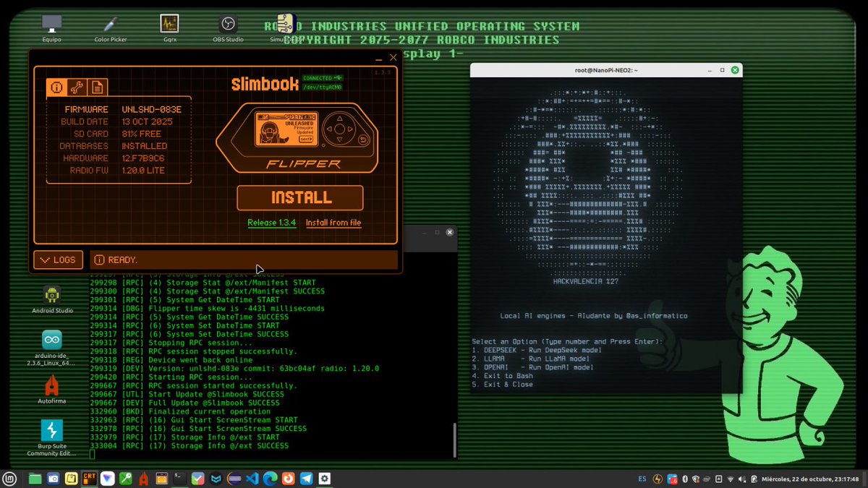Open the Android Studio desktop icon

pos(52,299)
